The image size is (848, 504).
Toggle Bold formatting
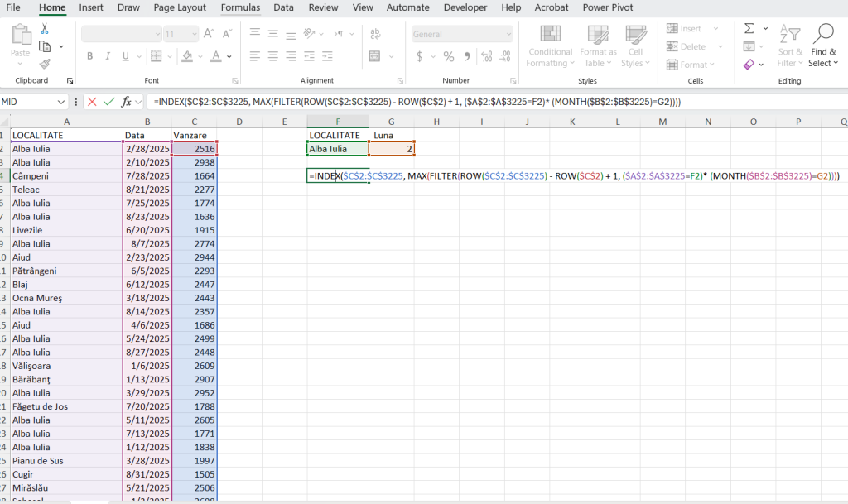[89, 56]
